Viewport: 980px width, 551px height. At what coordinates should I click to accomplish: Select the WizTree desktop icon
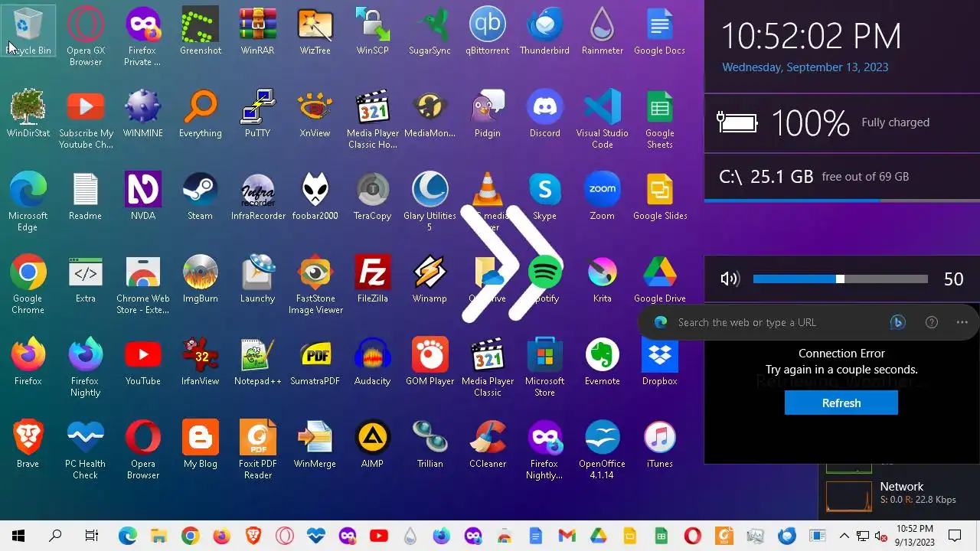tap(315, 31)
